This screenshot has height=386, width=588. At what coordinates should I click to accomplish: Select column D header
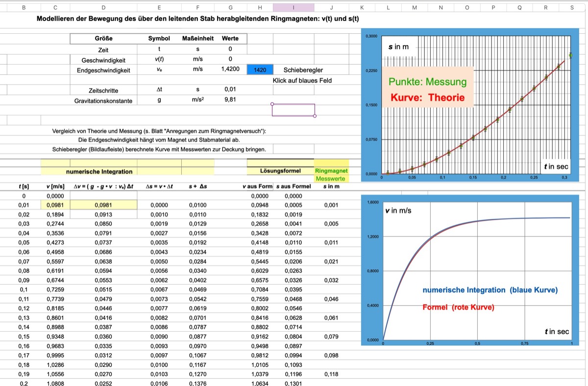103,7
